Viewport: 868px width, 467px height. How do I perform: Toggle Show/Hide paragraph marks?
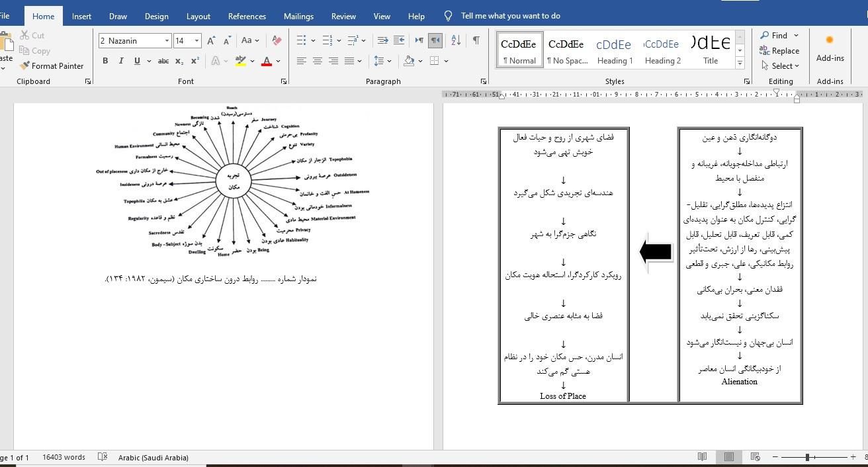click(476, 41)
